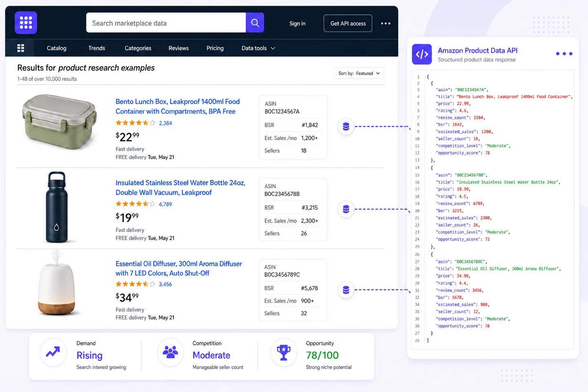The width and height of the screenshot is (588, 392).
Task: Open the Reviews tab
Action: click(x=178, y=48)
